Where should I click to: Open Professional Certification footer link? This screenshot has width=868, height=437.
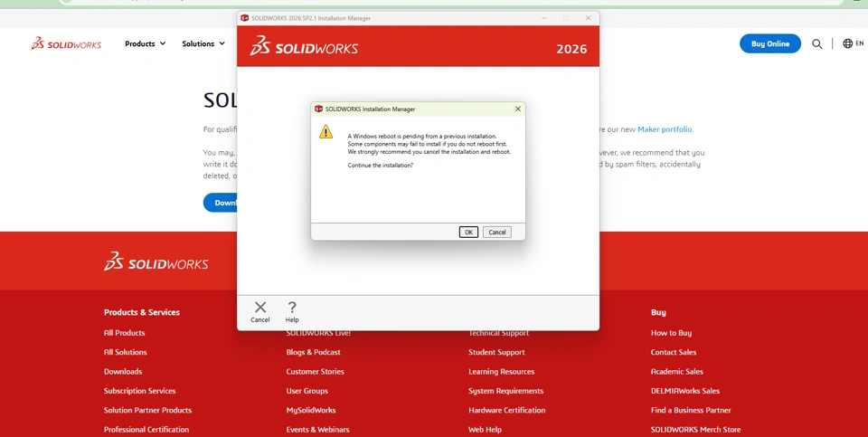click(146, 430)
